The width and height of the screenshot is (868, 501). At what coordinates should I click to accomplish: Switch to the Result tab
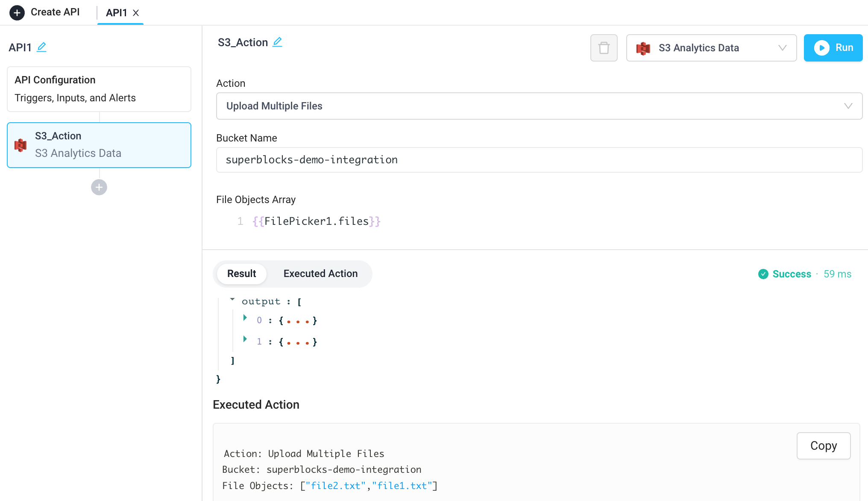tap(242, 274)
